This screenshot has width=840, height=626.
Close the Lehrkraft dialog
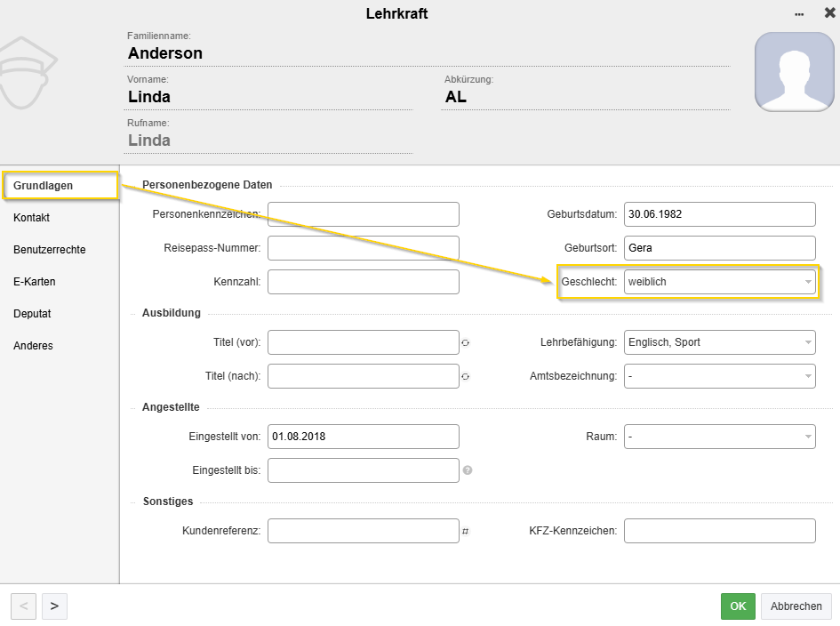coord(829,13)
